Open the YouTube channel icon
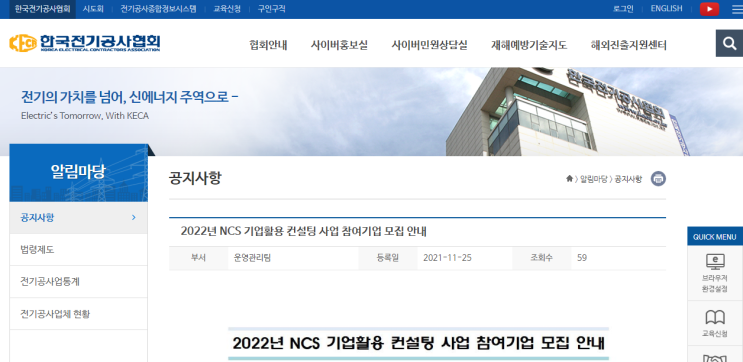 [709, 9]
